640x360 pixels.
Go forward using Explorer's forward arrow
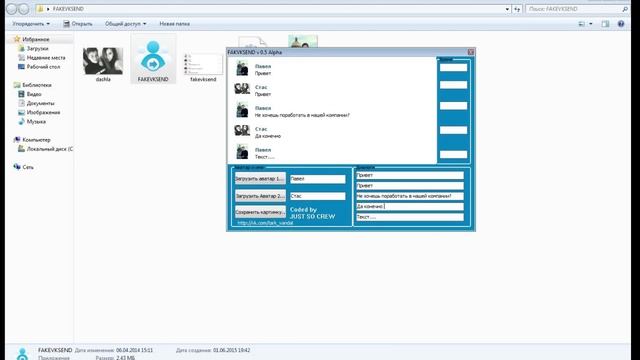pos(24,9)
